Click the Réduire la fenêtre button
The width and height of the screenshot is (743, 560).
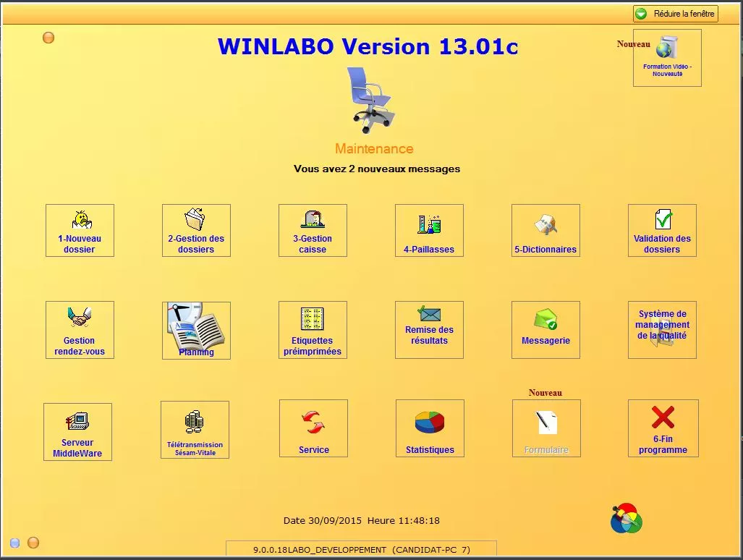pyautogui.click(x=676, y=14)
